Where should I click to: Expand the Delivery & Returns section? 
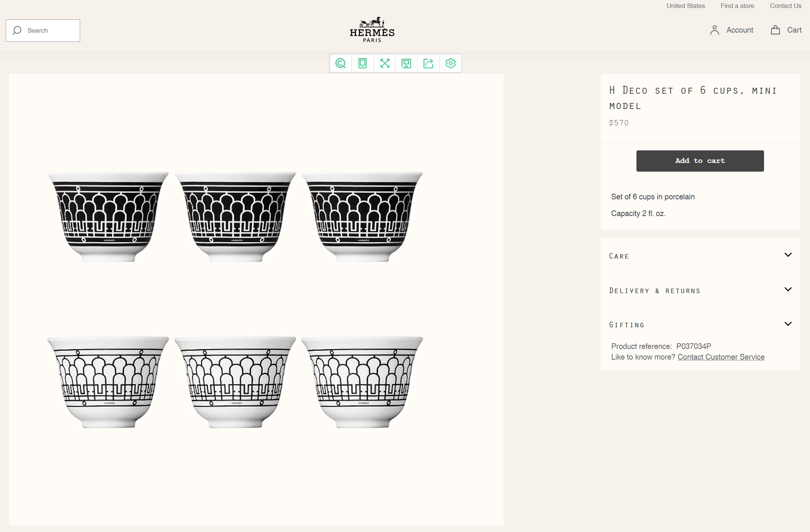click(x=788, y=289)
